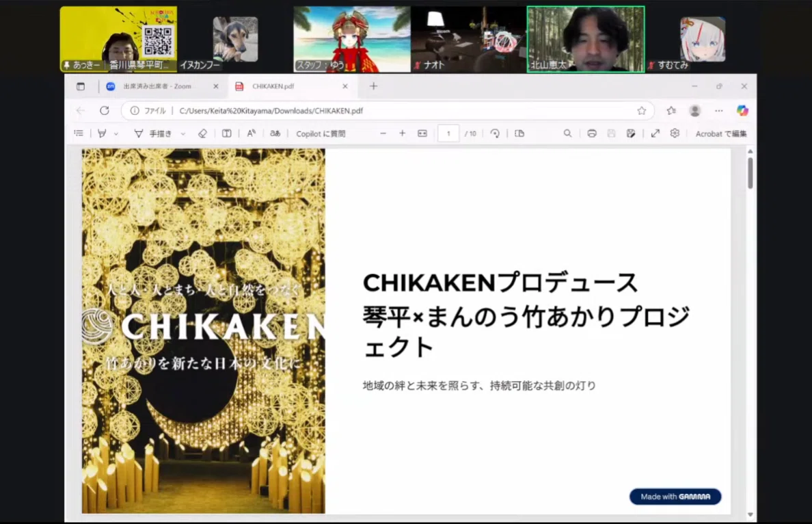Viewport: 812px width, 524px height.
Task: Print the PDF document
Action: point(592,133)
